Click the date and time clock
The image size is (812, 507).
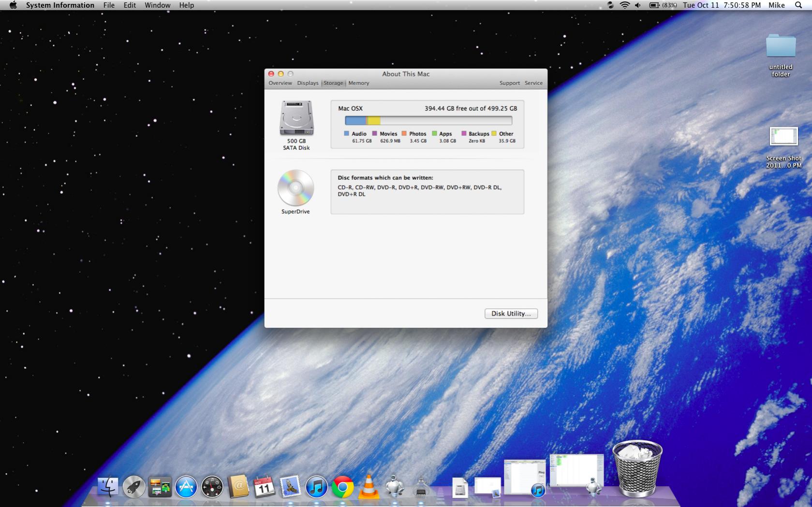point(722,5)
